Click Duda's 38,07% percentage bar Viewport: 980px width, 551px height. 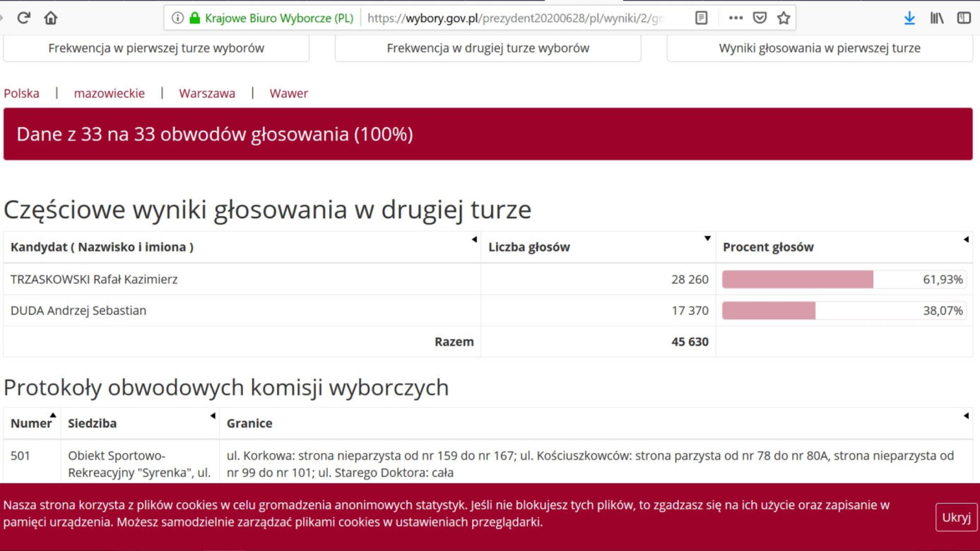[x=844, y=310]
